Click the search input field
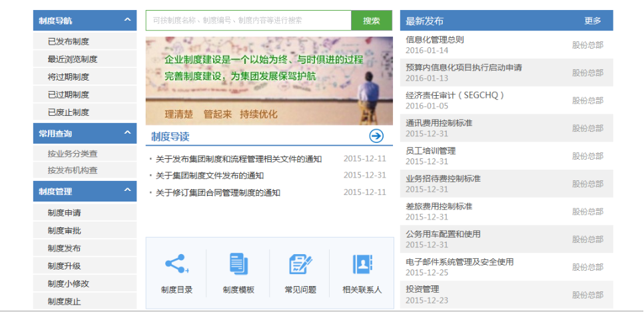 (248, 21)
